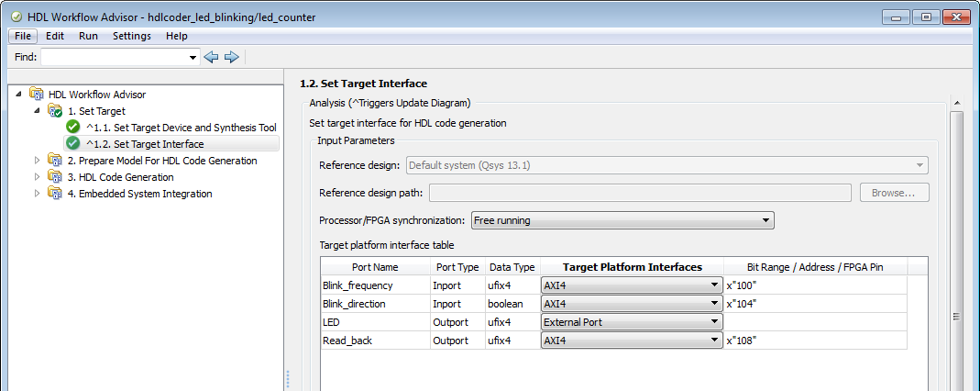The height and width of the screenshot is (391, 980).
Task: Open the Run menu
Action: coord(88,36)
